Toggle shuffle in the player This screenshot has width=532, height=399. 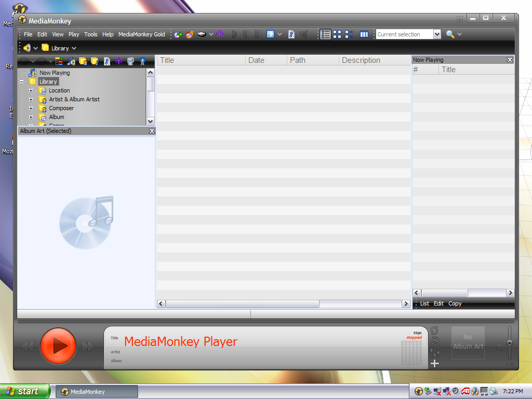(435, 341)
